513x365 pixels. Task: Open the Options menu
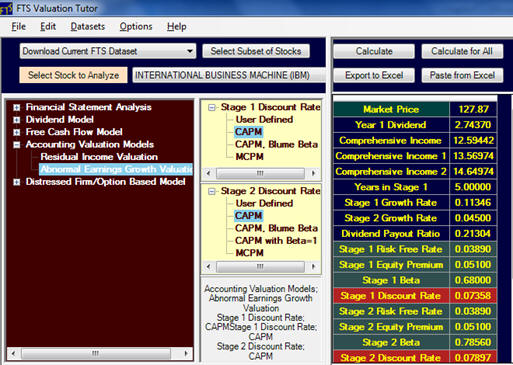pos(136,27)
